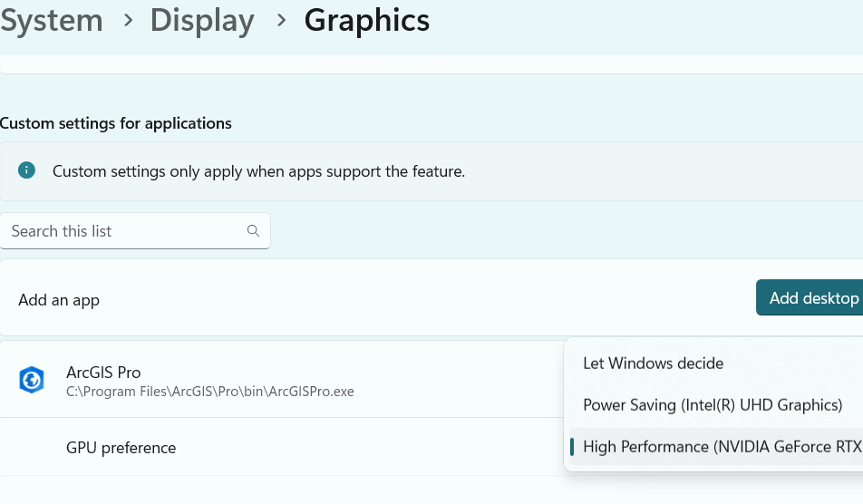The height and width of the screenshot is (504, 863).
Task: Click the Add an app label
Action: coord(59,300)
